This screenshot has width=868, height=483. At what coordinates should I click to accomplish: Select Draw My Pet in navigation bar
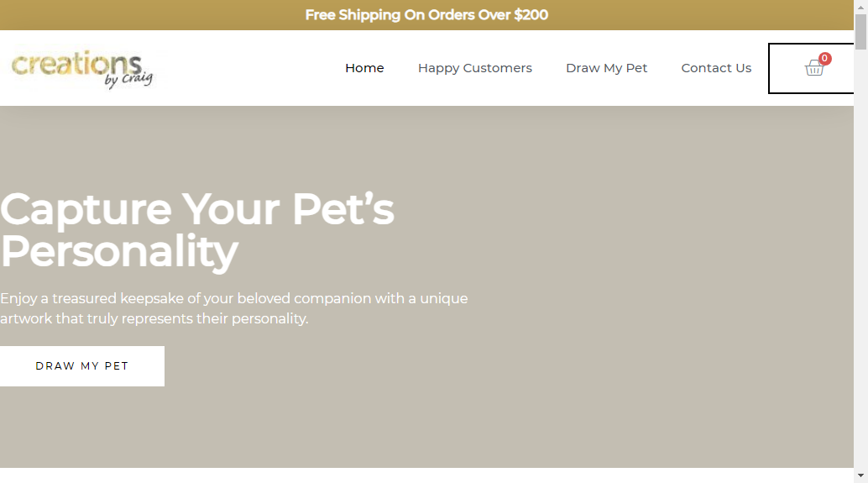[606, 68]
